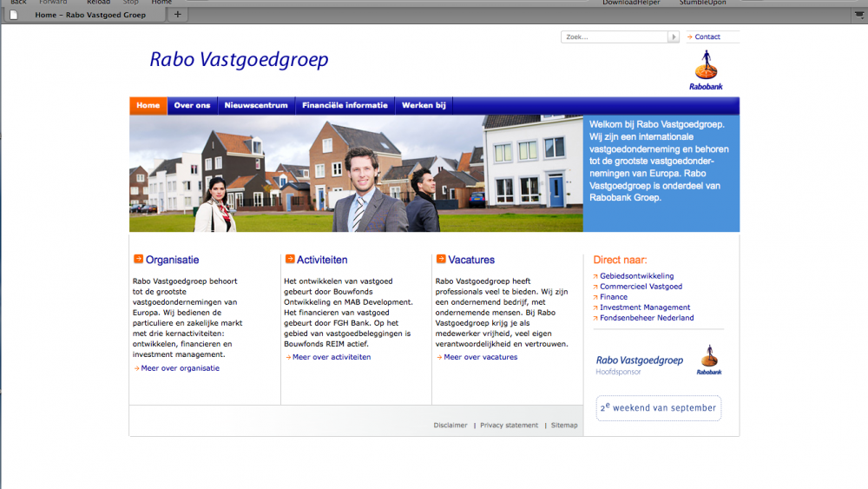
Task: Click the Rabo Vastgoedgroep Hoofdsponsor banner
Action: [659, 360]
